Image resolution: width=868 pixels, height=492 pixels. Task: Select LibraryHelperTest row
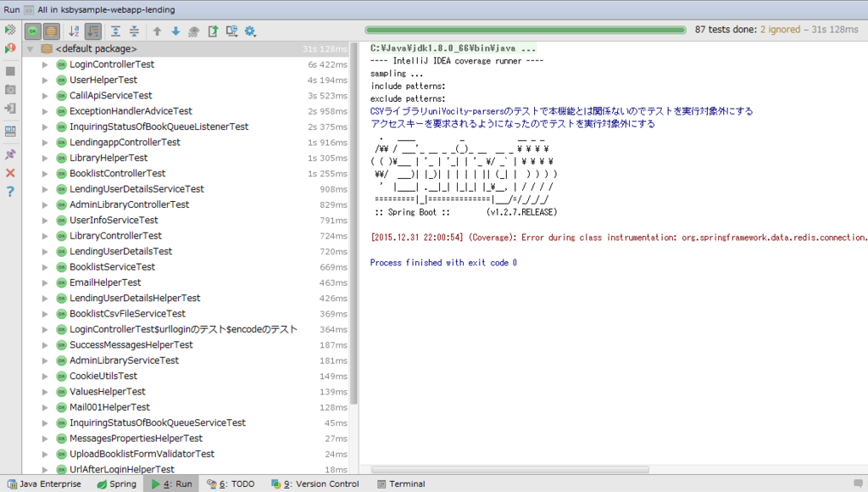pyautogui.click(x=187, y=158)
